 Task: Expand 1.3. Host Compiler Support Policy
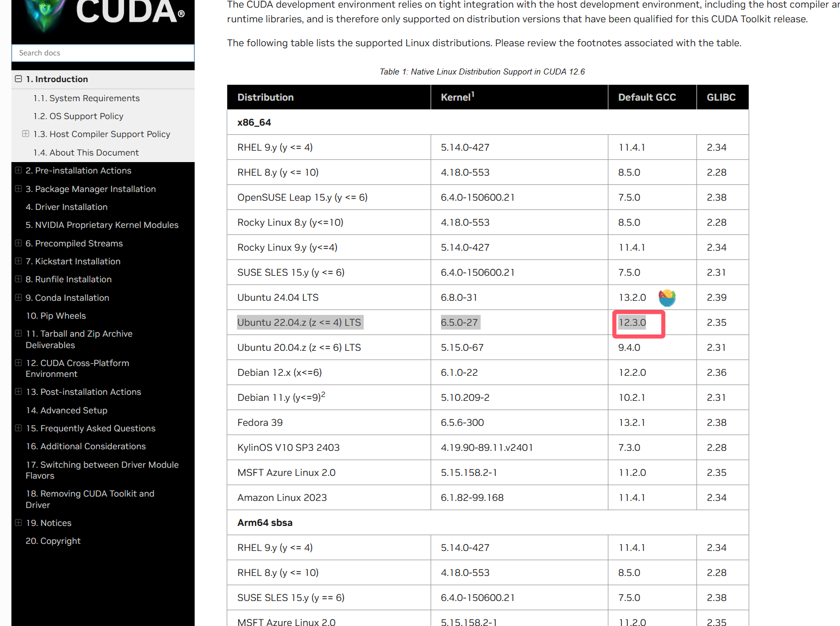pyautogui.click(x=26, y=134)
